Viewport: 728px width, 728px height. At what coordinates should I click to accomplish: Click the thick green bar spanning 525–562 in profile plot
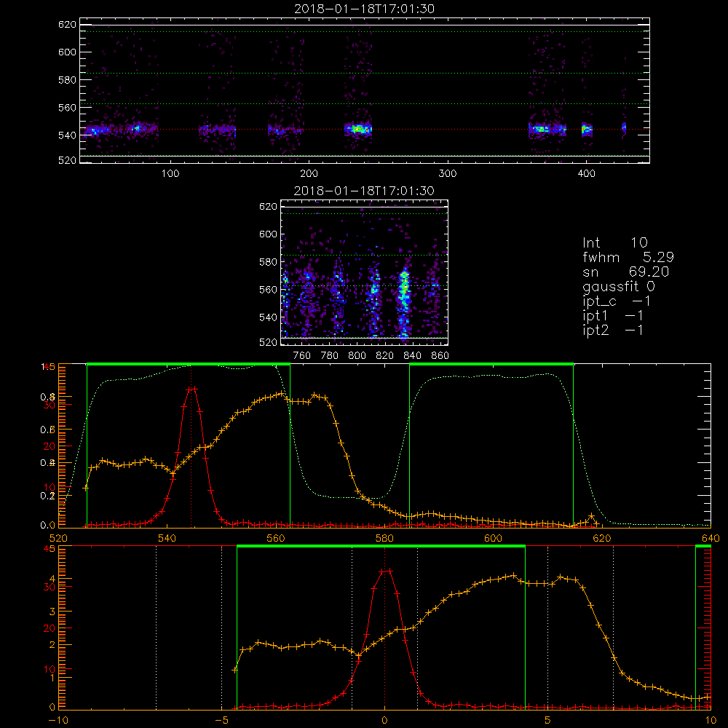tap(189, 365)
